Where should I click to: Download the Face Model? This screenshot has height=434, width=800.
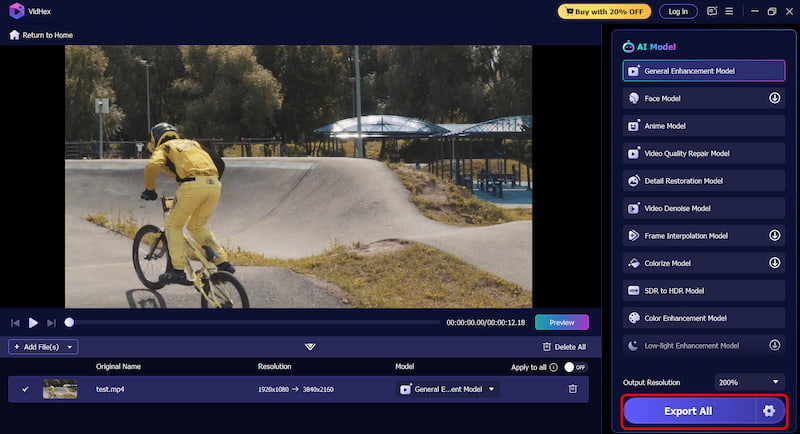coord(774,98)
